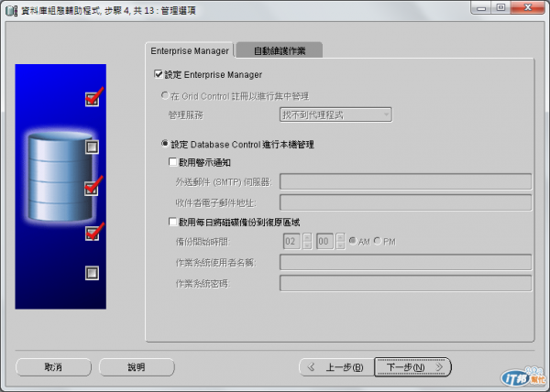The height and width of the screenshot is (392, 550).
Task: Increase the backup minute with up arrow
Action: point(340,237)
